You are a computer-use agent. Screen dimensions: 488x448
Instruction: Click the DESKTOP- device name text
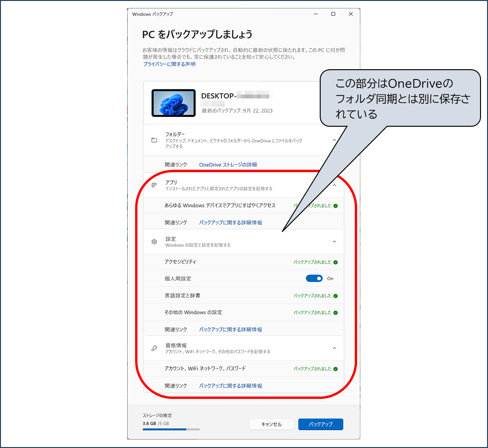tap(219, 96)
